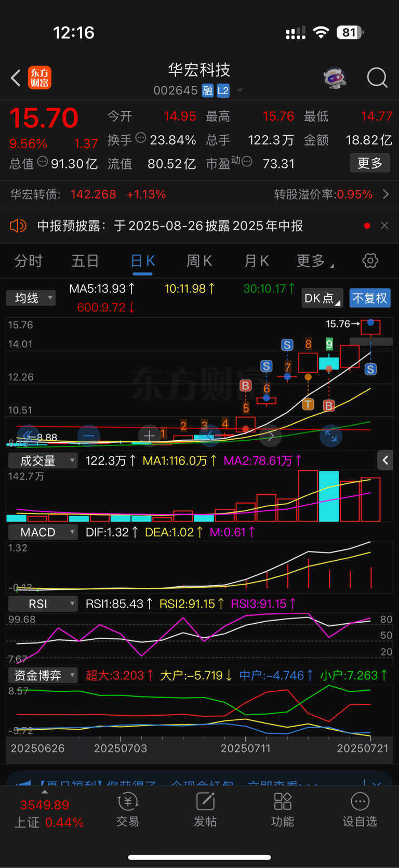Tap the 华宏转债 142.268 bond price
This screenshot has height=868, width=399.
[94, 194]
